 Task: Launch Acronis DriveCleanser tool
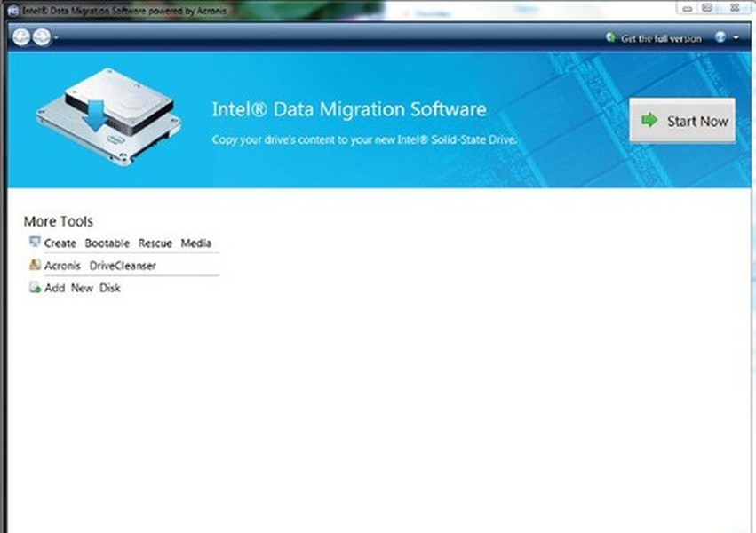tap(100, 266)
